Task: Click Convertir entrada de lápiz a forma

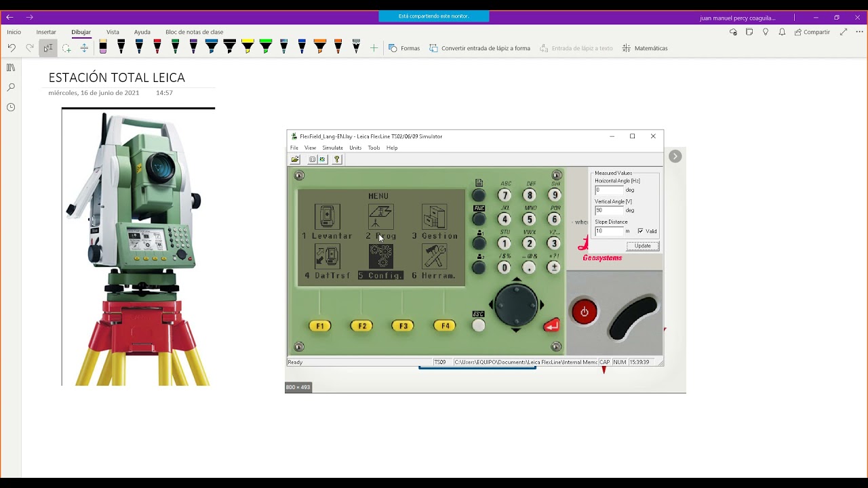Action: point(480,48)
